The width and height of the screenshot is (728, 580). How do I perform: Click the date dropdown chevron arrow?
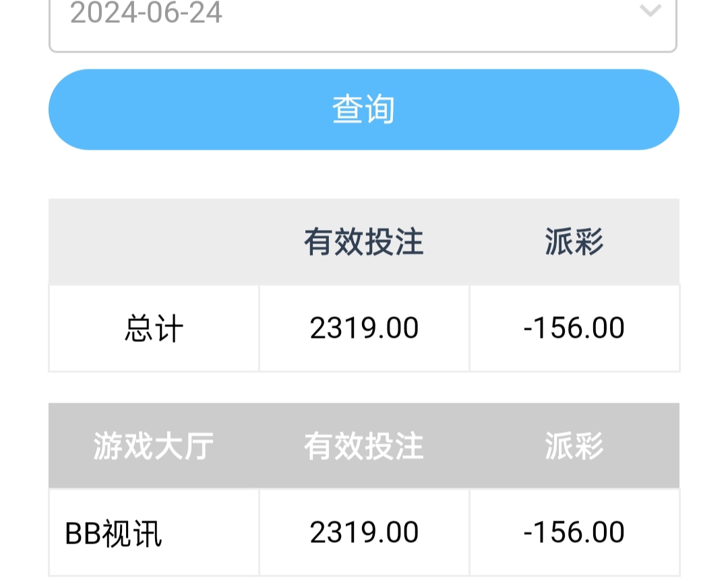[650, 11]
